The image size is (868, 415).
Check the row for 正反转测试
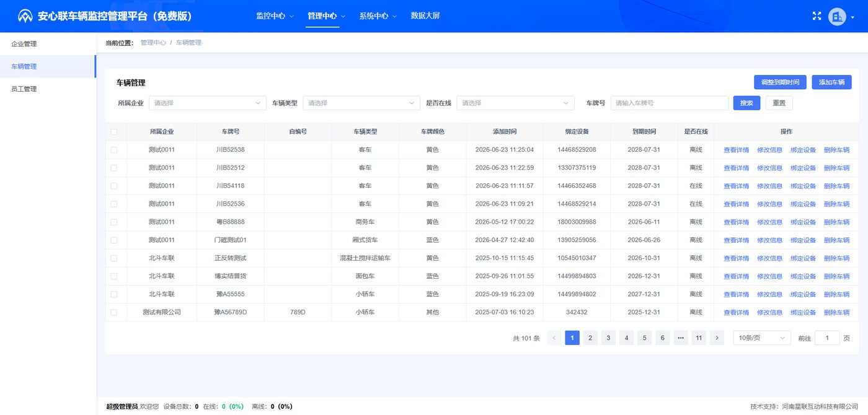point(113,258)
